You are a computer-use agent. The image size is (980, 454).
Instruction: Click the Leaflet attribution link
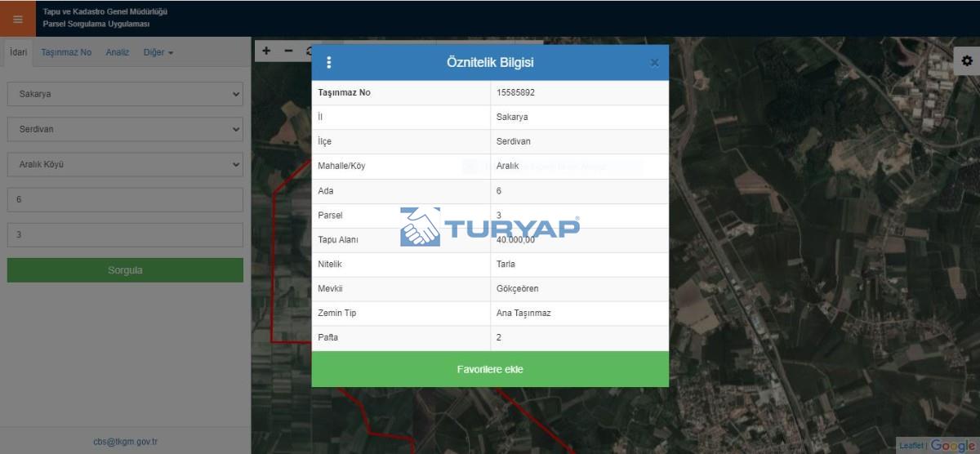[911, 446]
